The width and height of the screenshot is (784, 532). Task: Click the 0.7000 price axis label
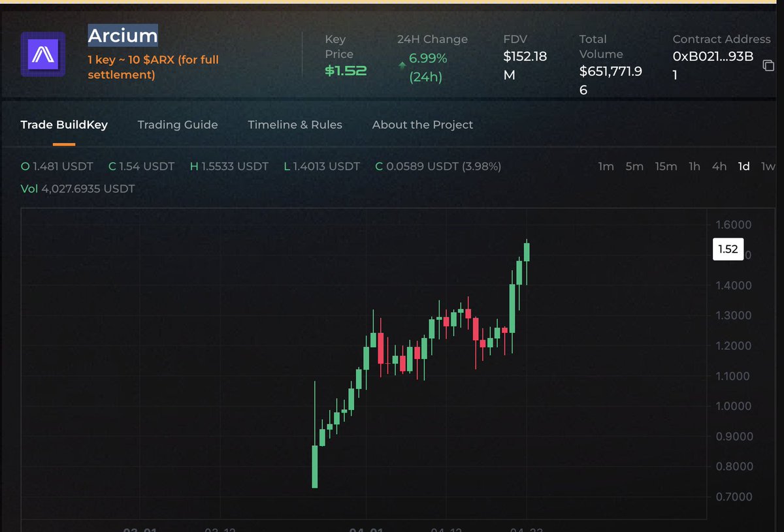click(x=734, y=497)
